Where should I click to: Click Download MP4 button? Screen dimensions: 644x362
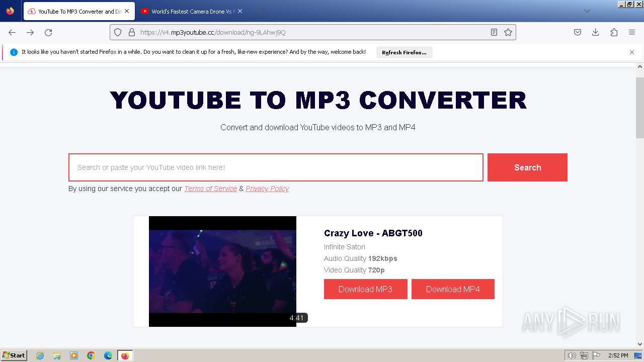point(453,289)
